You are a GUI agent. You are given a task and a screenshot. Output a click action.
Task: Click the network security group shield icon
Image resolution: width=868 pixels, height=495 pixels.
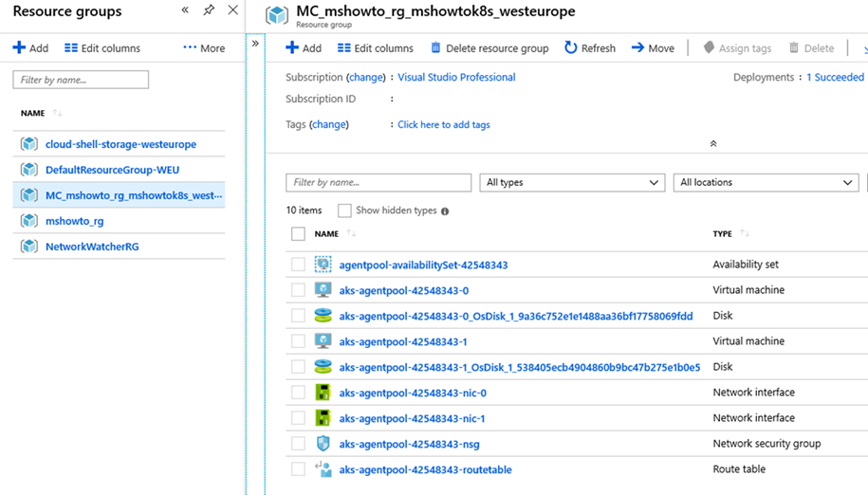[323, 444]
